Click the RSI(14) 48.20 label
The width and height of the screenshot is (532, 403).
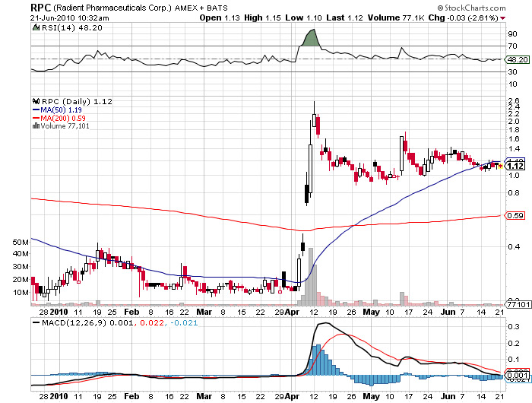point(72,27)
